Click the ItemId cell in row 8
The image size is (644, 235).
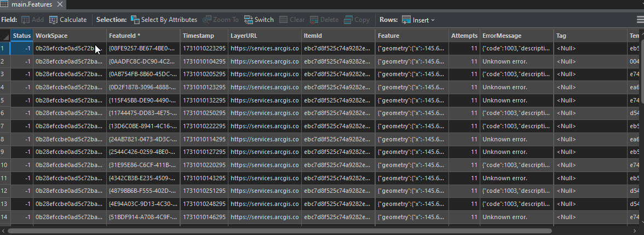[338, 139]
